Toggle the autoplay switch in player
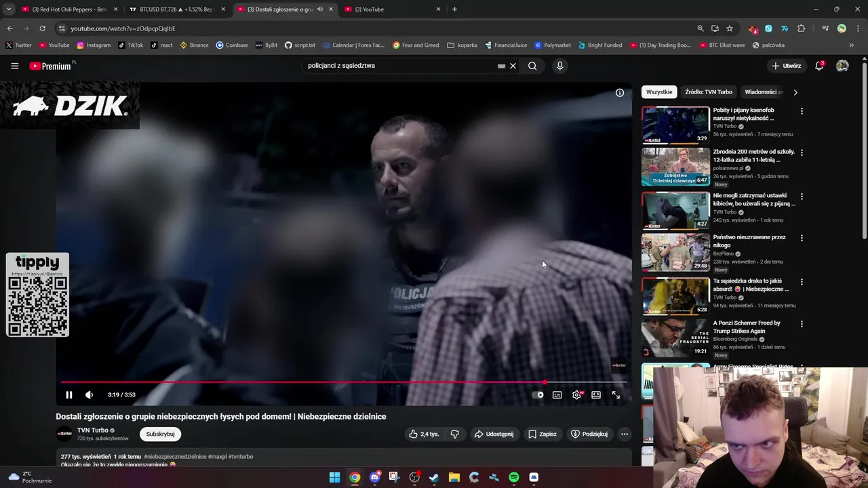868x488 pixels. (538, 394)
